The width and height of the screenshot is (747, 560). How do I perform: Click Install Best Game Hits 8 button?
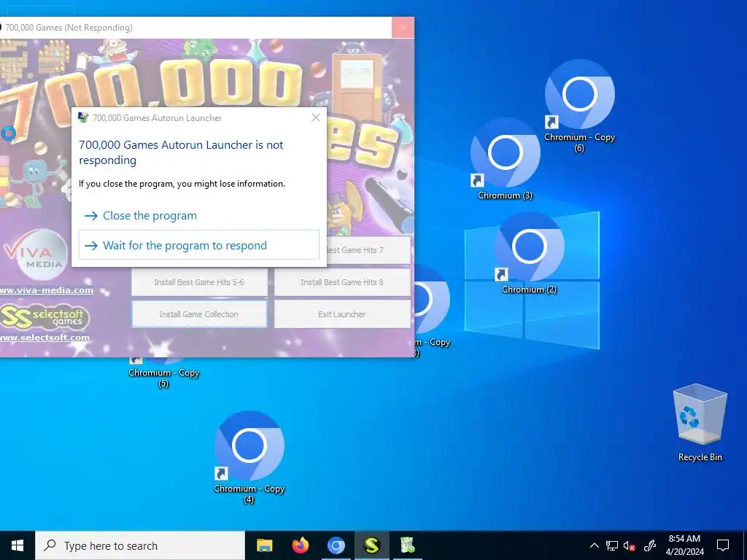[x=342, y=282]
